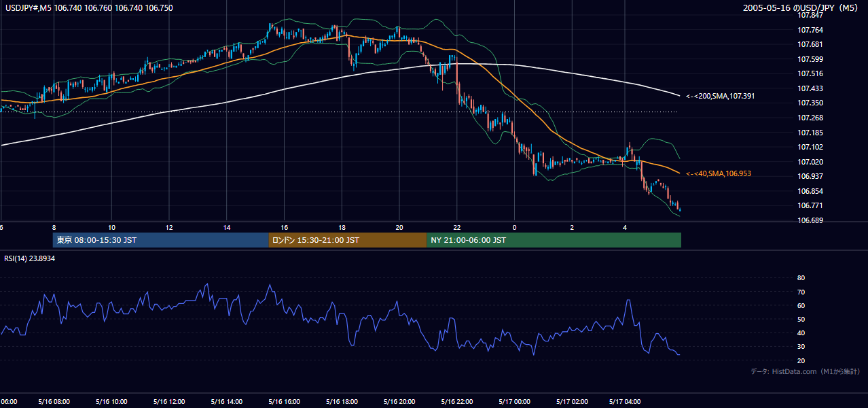
Task: Click the 200 SMA 107.391 line label
Action: pyautogui.click(x=720, y=97)
